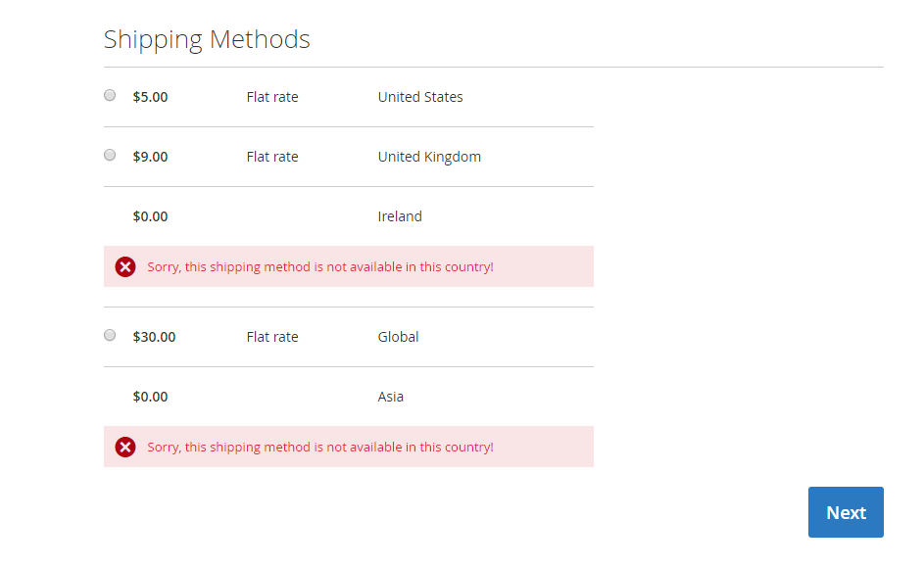Click the $5.00 price label
This screenshot has height=568, width=924.
150,97
